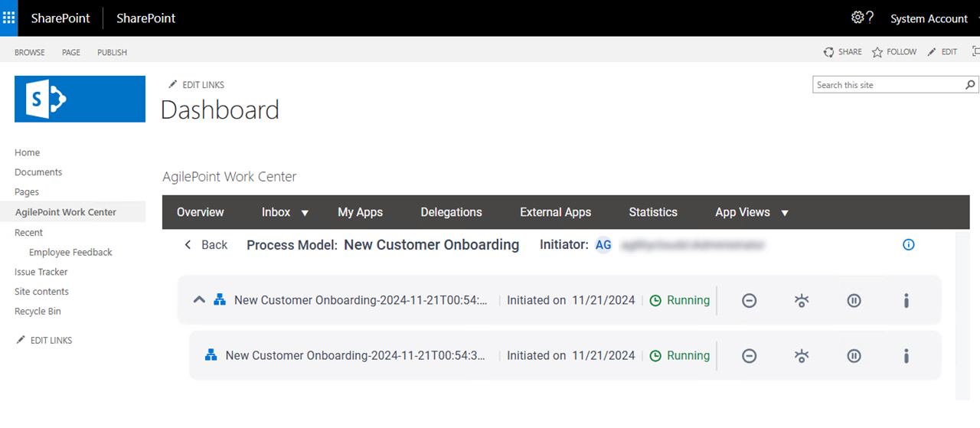980x428 pixels.
Task: Open details icon for first process row
Action: point(906,301)
